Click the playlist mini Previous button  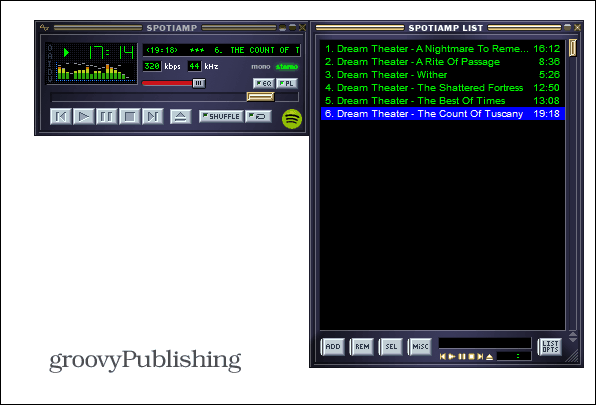442,357
